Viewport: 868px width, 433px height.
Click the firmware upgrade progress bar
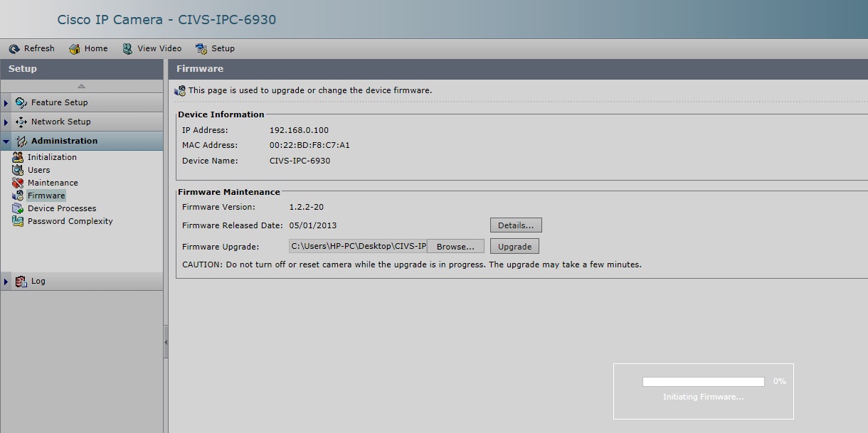[704, 382]
